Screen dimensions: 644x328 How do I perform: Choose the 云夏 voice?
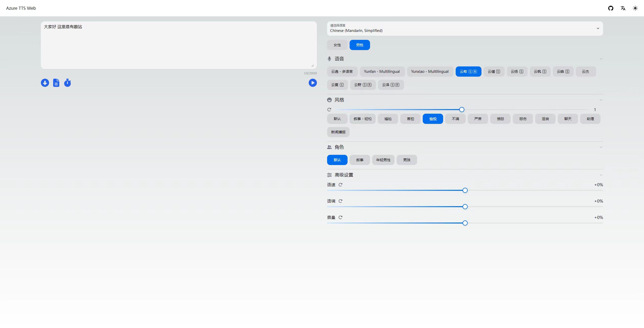coord(337,85)
